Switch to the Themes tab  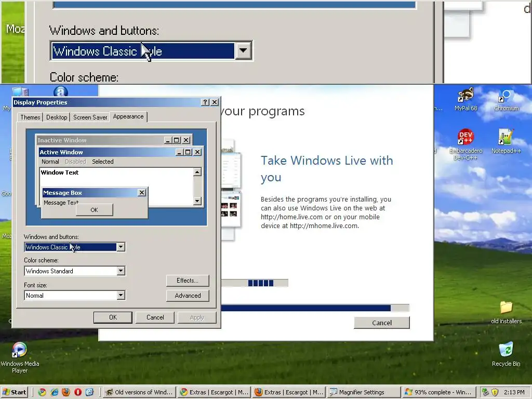[x=30, y=117]
